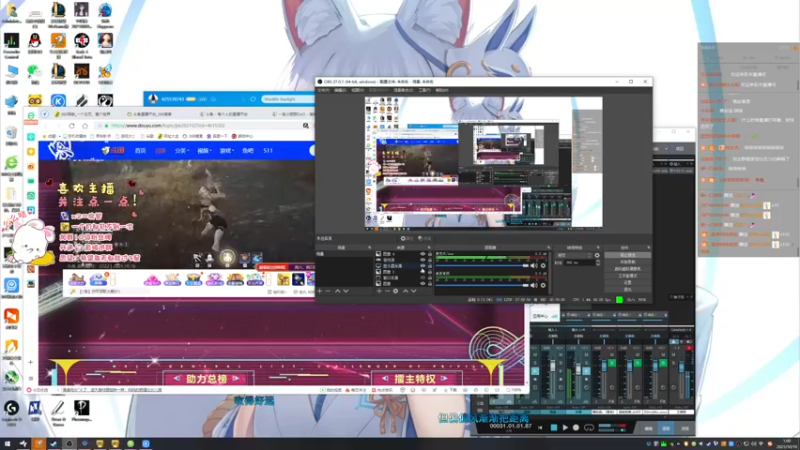
Task: Open 设置 from OBS controls
Action: coord(627,283)
